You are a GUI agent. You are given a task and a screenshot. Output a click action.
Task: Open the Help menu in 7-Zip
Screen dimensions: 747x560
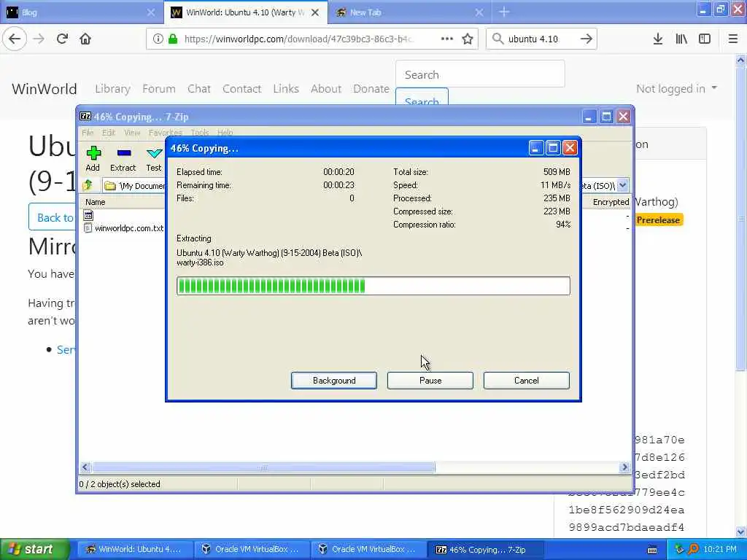click(x=225, y=133)
